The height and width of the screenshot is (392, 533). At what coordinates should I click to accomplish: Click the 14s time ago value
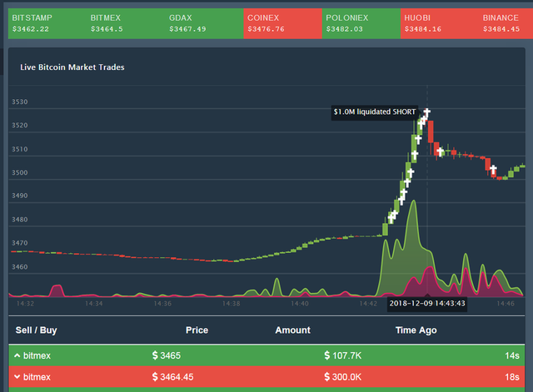tap(512, 355)
